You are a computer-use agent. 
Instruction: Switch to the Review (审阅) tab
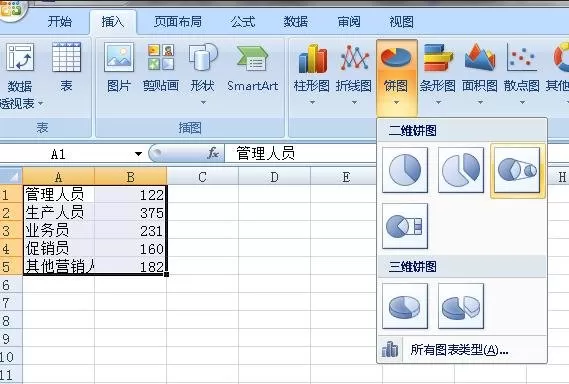(349, 22)
